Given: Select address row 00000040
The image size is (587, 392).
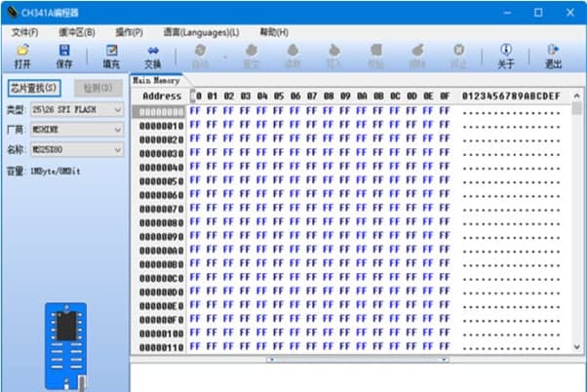Looking at the screenshot, I should [x=161, y=167].
